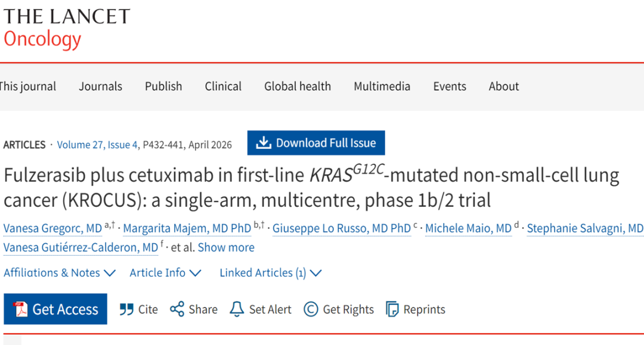Click the Cite quotation mark icon
The image size is (644, 345).
click(126, 309)
